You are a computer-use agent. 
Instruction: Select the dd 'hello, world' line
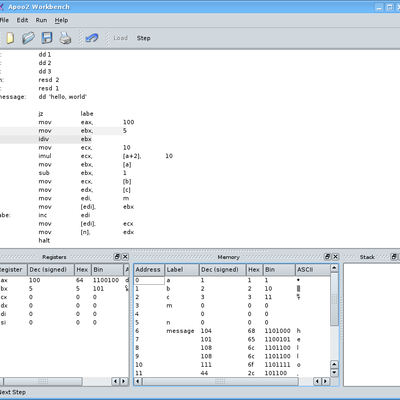[x=63, y=97]
